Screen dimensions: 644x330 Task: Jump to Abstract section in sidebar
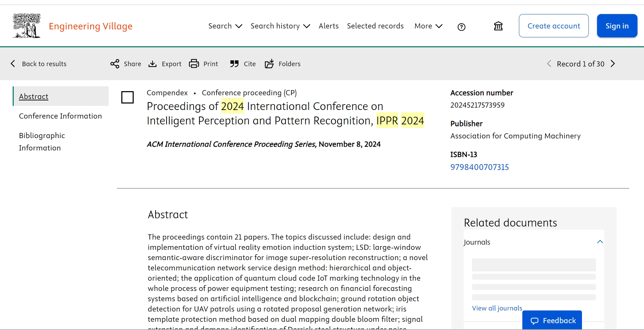(34, 96)
